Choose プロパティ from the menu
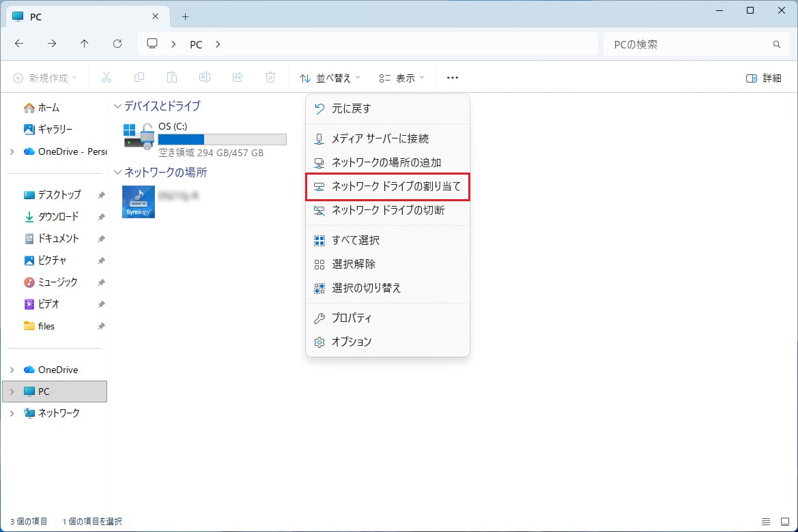This screenshot has width=798, height=532. 352,319
